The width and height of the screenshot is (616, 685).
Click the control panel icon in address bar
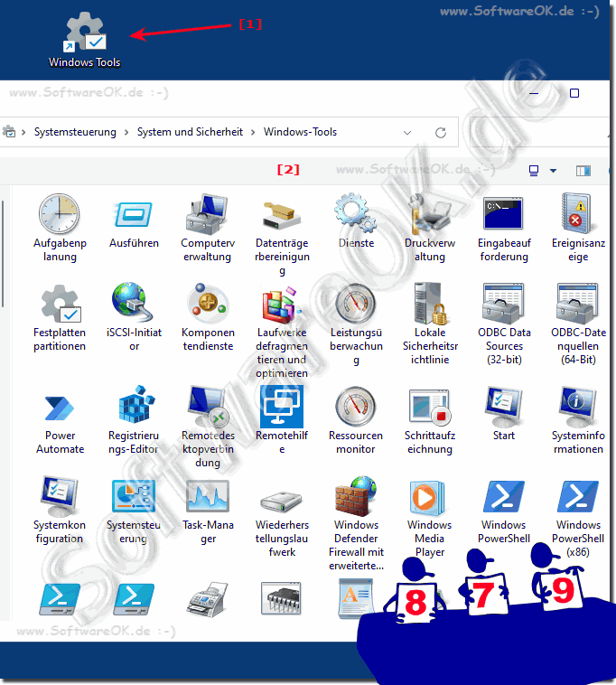[9, 132]
